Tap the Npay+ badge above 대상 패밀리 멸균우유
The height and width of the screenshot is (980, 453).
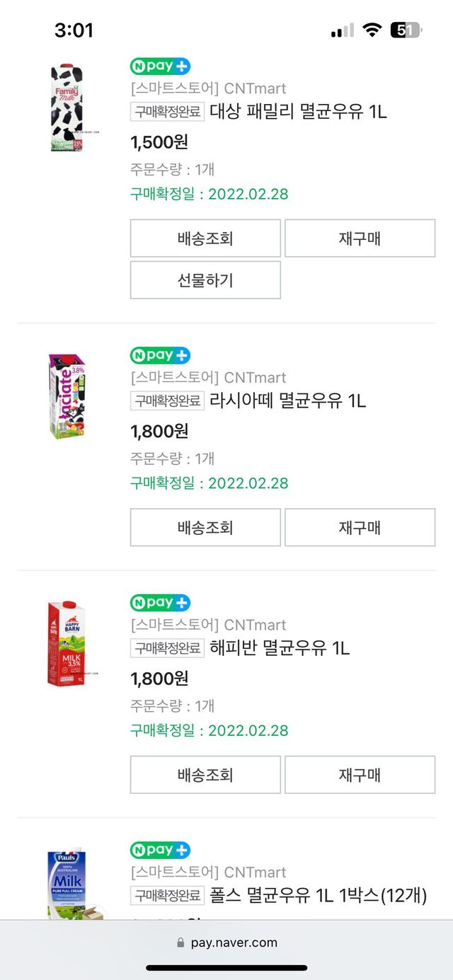160,67
